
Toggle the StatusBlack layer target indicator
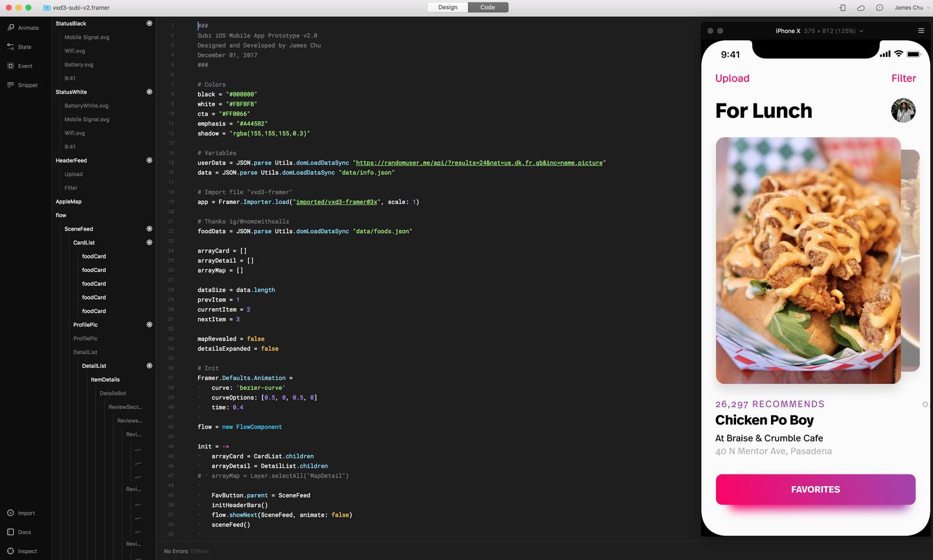(149, 23)
